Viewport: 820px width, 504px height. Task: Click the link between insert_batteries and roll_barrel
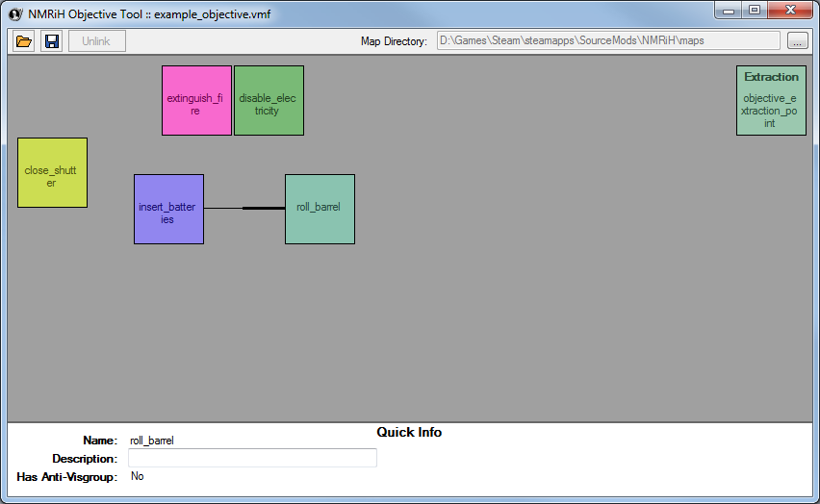(x=244, y=208)
